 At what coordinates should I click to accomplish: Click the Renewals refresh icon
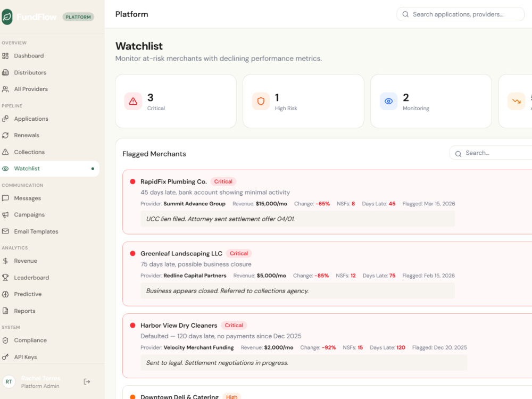tap(5, 135)
